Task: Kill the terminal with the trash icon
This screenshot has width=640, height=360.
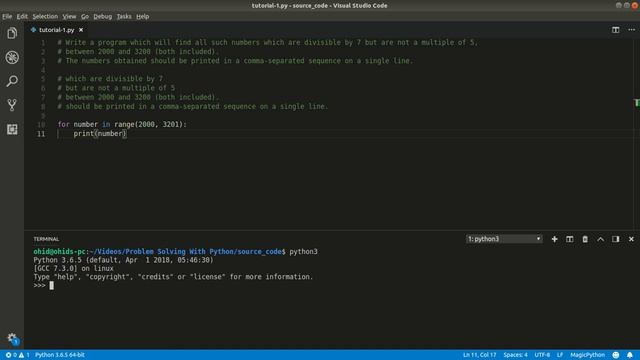Action: 585,239
